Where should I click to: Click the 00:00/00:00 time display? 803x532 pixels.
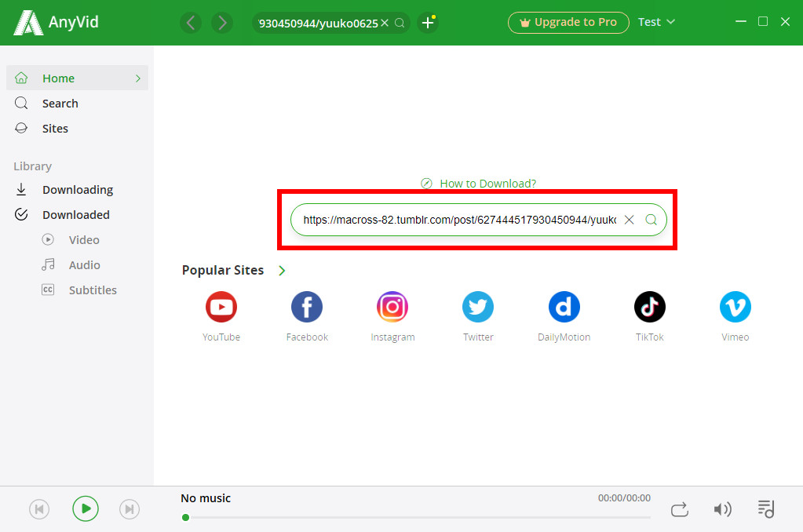click(624, 498)
